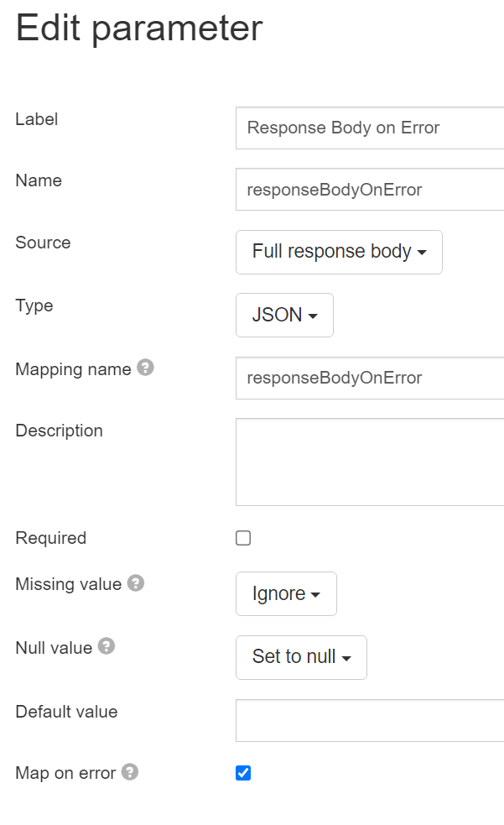Click the Map on error label text
The height and width of the screenshot is (825, 504).
[x=65, y=773]
